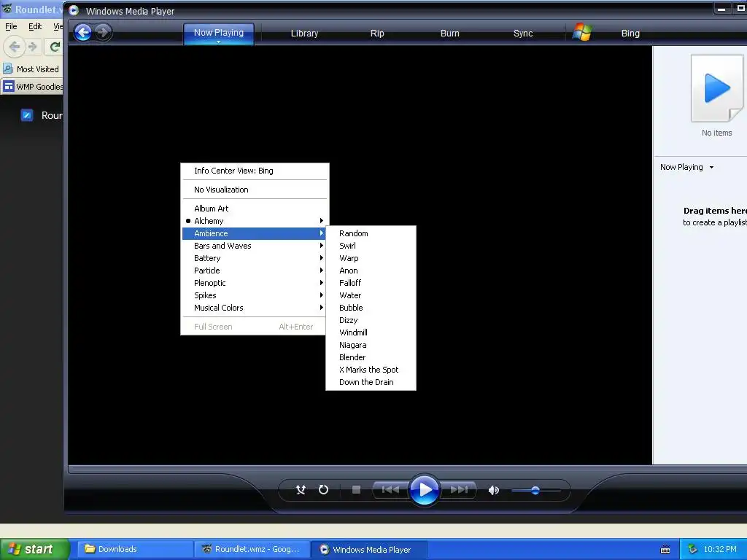The image size is (747, 560).
Task: Expand the Battery submenu
Action: pyautogui.click(x=255, y=258)
